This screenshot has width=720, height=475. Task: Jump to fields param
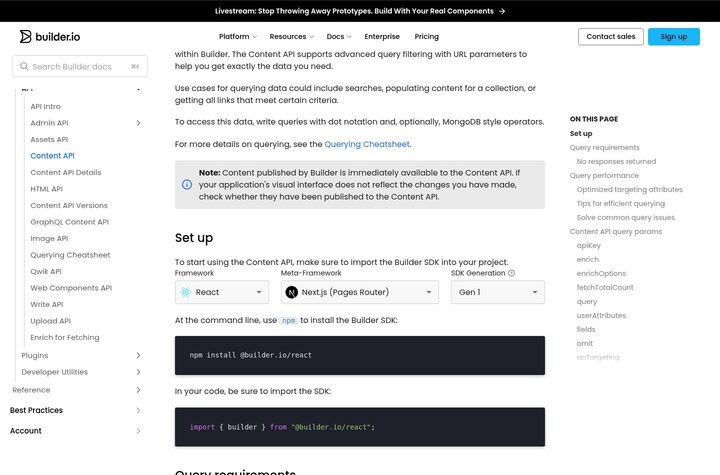[x=586, y=330]
